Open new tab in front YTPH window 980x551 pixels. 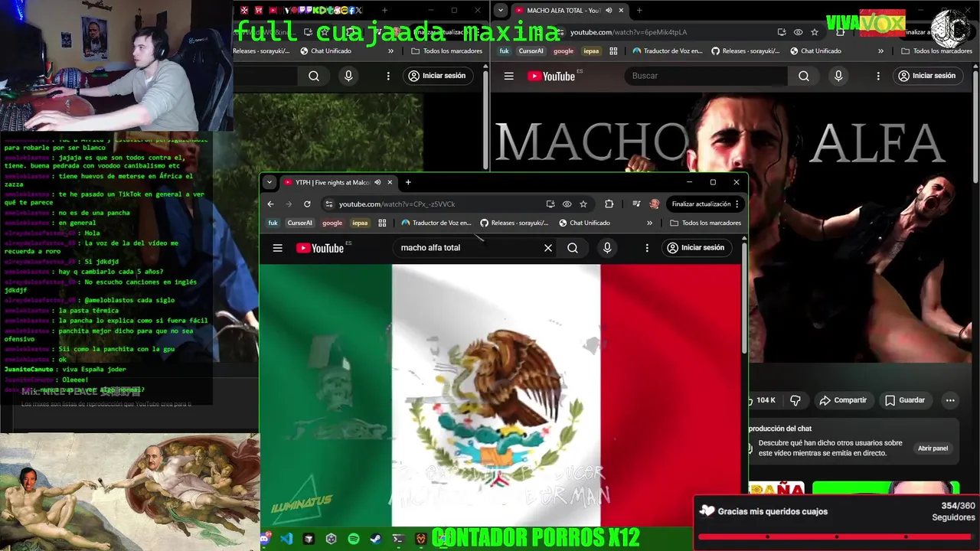click(408, 183)
